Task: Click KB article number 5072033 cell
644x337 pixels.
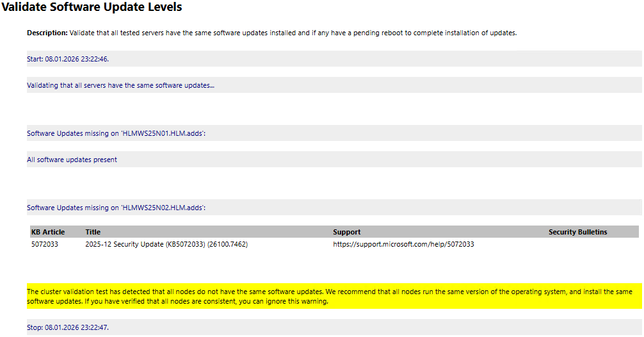Action: 44,244
